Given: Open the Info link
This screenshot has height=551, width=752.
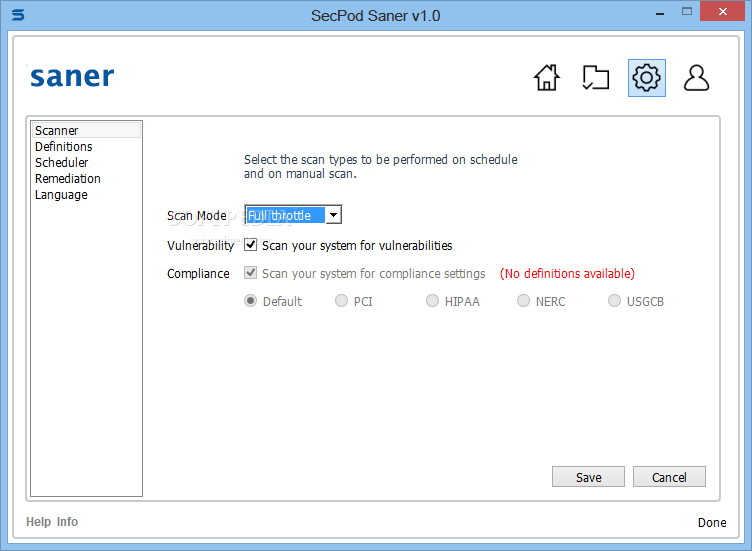Looking at the screenshot, I should (x=67, y=522).
